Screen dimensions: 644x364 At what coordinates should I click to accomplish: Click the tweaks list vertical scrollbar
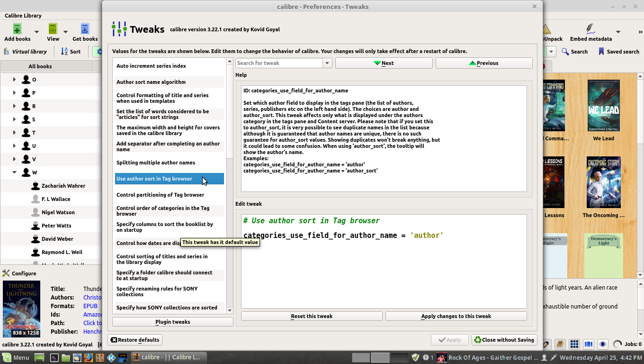(x=230, y=186)
